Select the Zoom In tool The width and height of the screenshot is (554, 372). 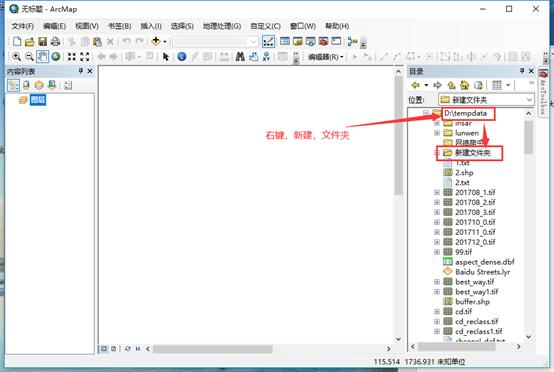point(17,57)
